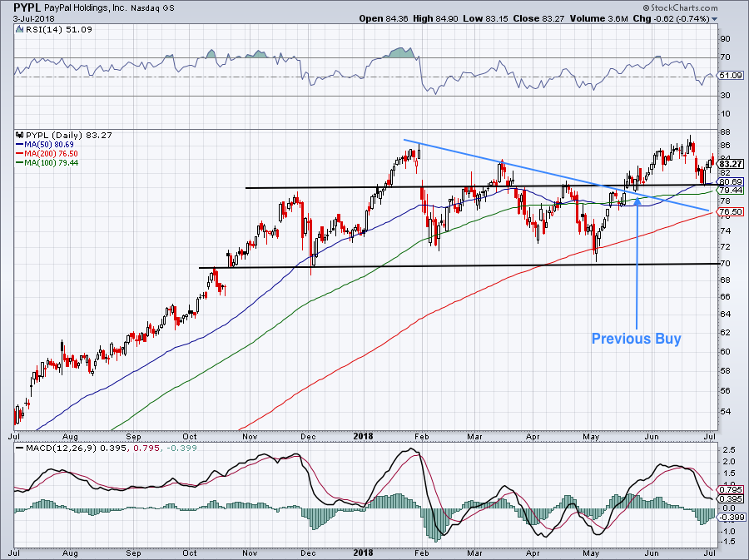
Task: Click 'Jun' on the price chart date axis
Action: click(652, 437)
